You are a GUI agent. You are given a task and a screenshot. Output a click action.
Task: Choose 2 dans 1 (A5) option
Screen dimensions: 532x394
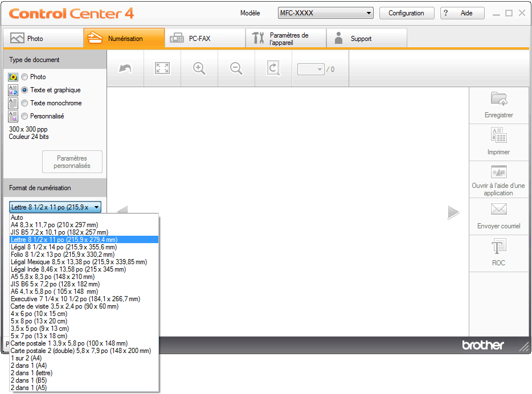(84, 388)
